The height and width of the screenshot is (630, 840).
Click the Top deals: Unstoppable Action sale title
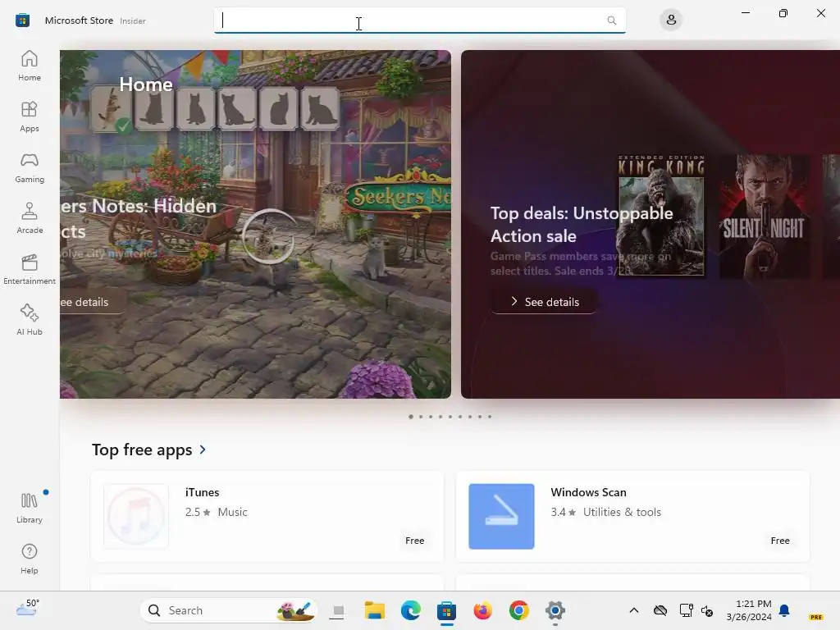(x=582, y=225)
